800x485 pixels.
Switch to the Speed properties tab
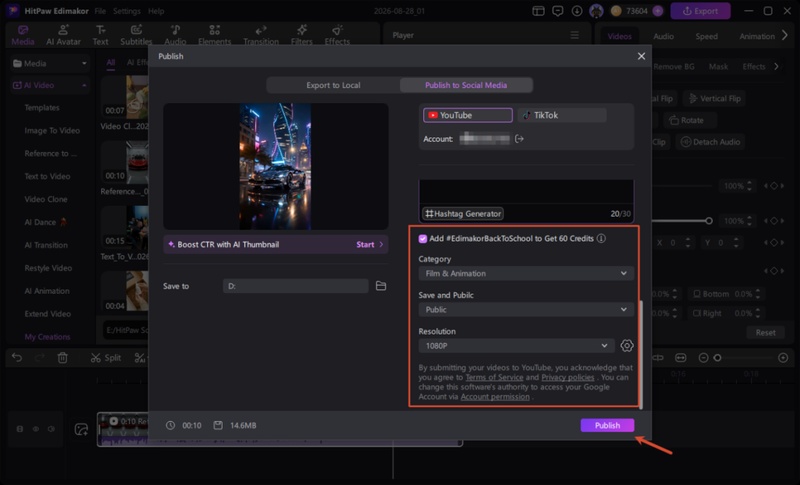(x=707, y=36)
